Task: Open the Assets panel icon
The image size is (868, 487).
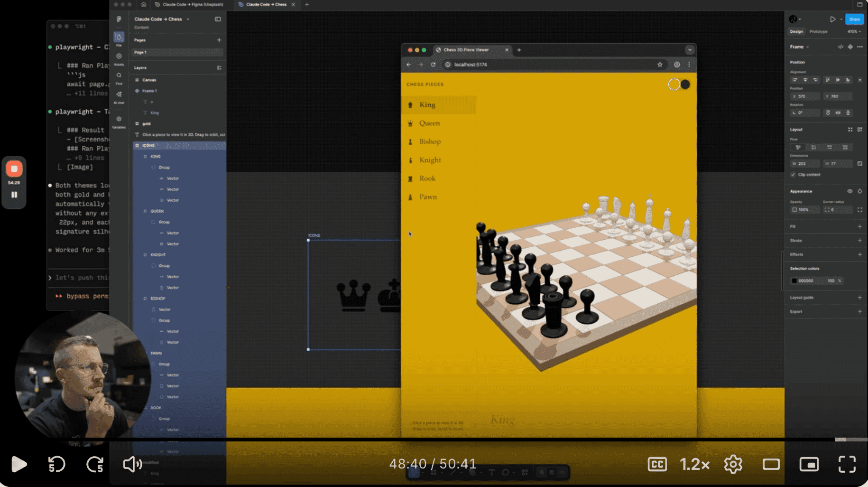Action: click(119, 56)
